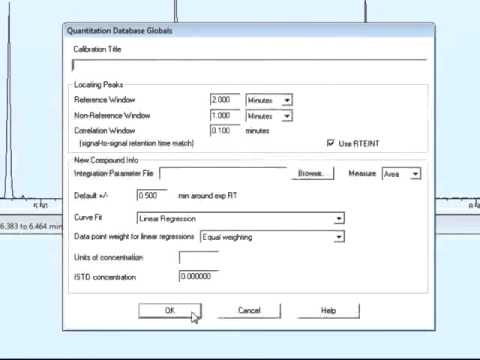Click Browse for Integration Parameter File
The width and height of the screenshot is (480, 360).
tap(312, 173)
